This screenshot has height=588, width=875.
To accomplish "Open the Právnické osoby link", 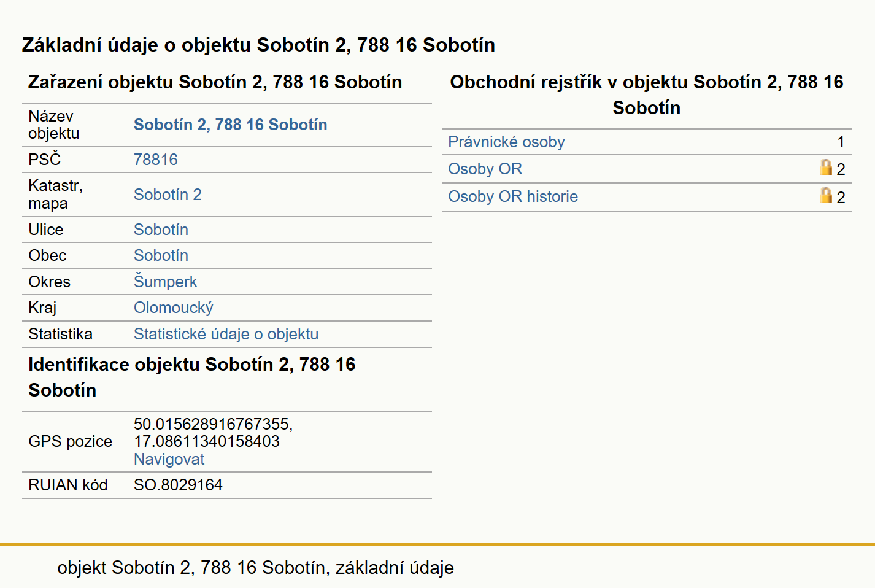I will tap(506, 142).
